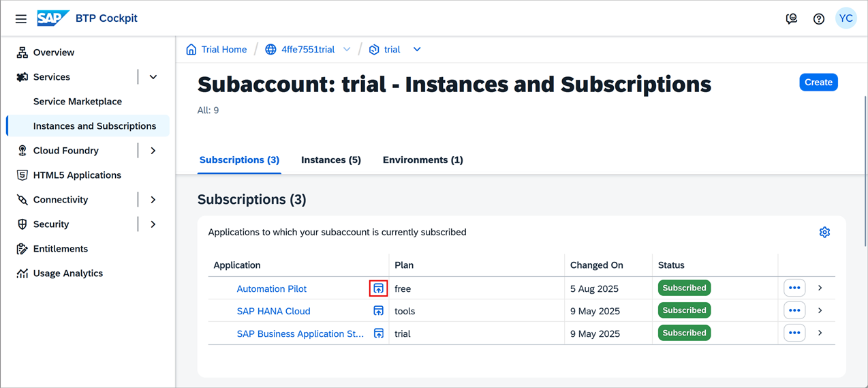Click the Overview sidebar icon
This screenshot has height=388, width=868.
point(22,53)
